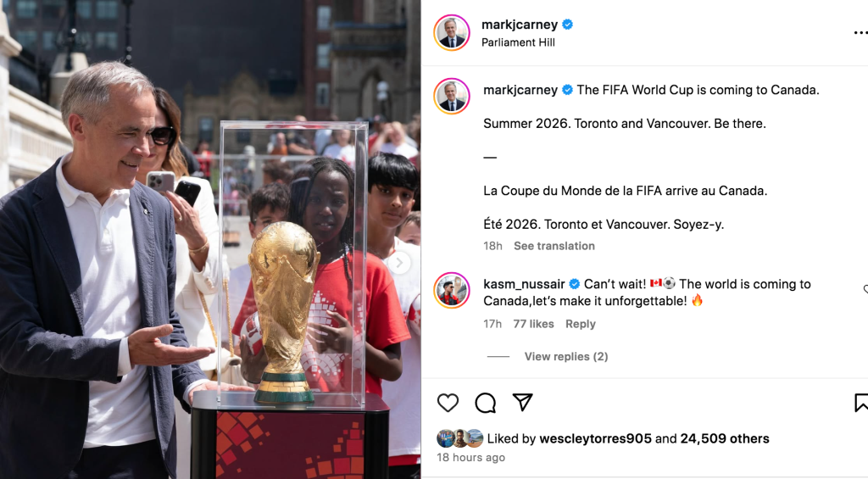The image size is (868, 479).
Task: Like the kasm_nussair comment with the small heart
Action: [865, 290]
